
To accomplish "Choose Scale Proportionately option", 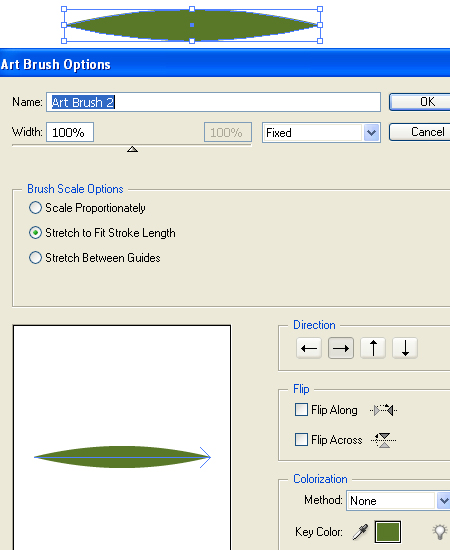I will 35,208.
